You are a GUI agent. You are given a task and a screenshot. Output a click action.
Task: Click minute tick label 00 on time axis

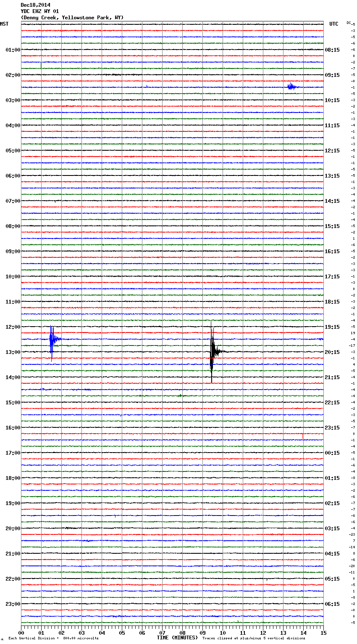tap(21, 633)
